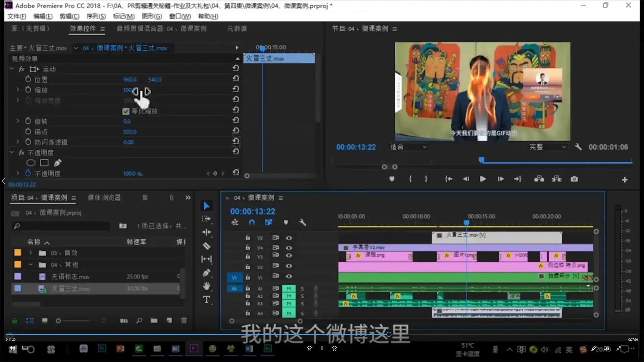Viewport: 644px width, 362px height.
Task: Select the Razor tool in the timeline toolbar
Action: [207, 246]
